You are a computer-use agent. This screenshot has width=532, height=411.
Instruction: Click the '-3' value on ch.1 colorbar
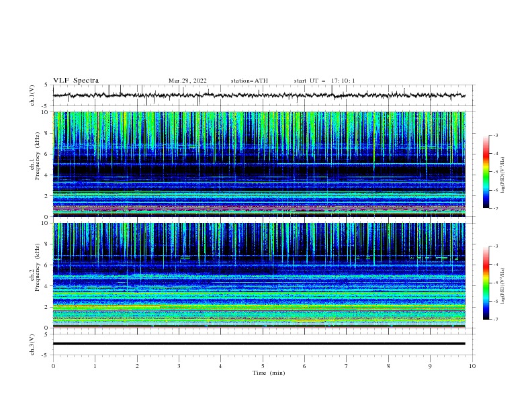coord(495,135)
